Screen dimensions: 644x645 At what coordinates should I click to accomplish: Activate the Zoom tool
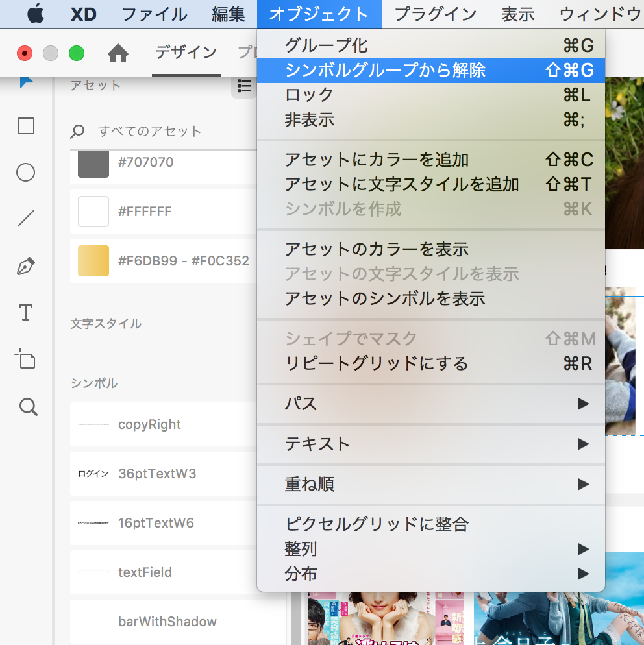tap(26, 407)
